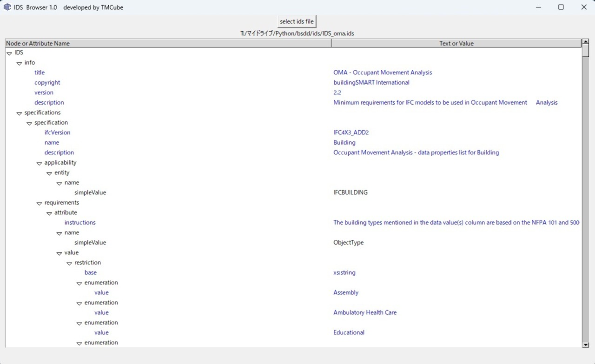This screenshot has width=595, height=364.
Task: Click the IDS Browser app icon in title bar
Action: pos(7,7)
